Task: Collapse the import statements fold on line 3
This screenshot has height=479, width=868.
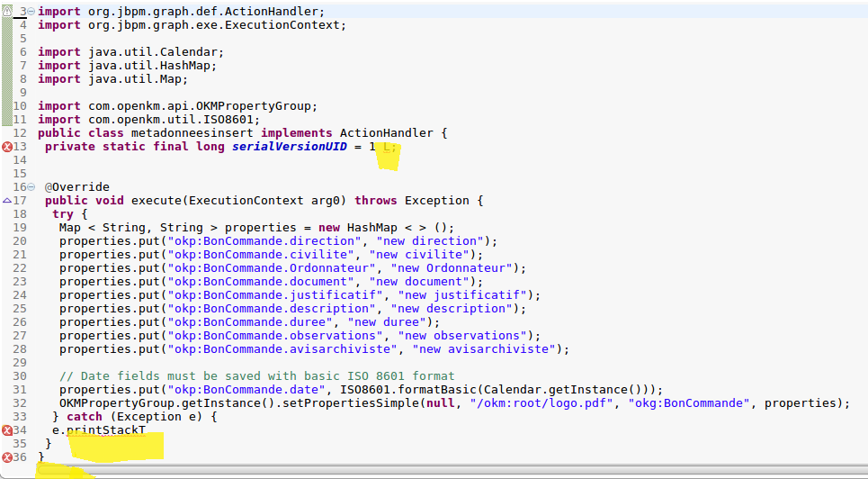Action: pyautogui.click(x=31, y=11)
